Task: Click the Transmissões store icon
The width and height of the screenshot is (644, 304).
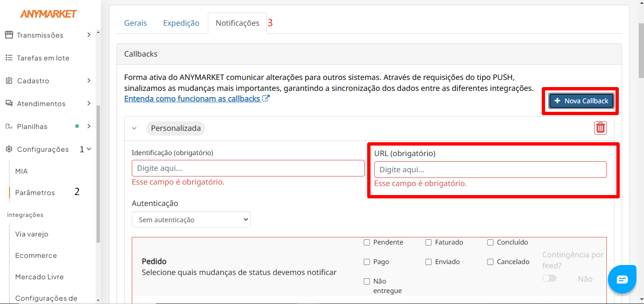Action: (9, 35)
